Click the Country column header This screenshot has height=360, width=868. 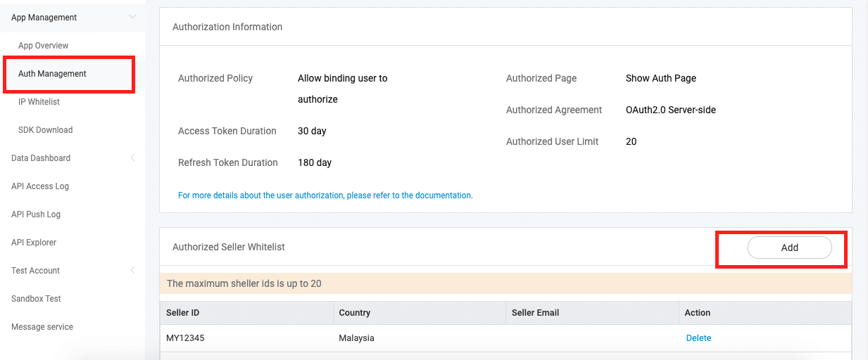(354, 313)
